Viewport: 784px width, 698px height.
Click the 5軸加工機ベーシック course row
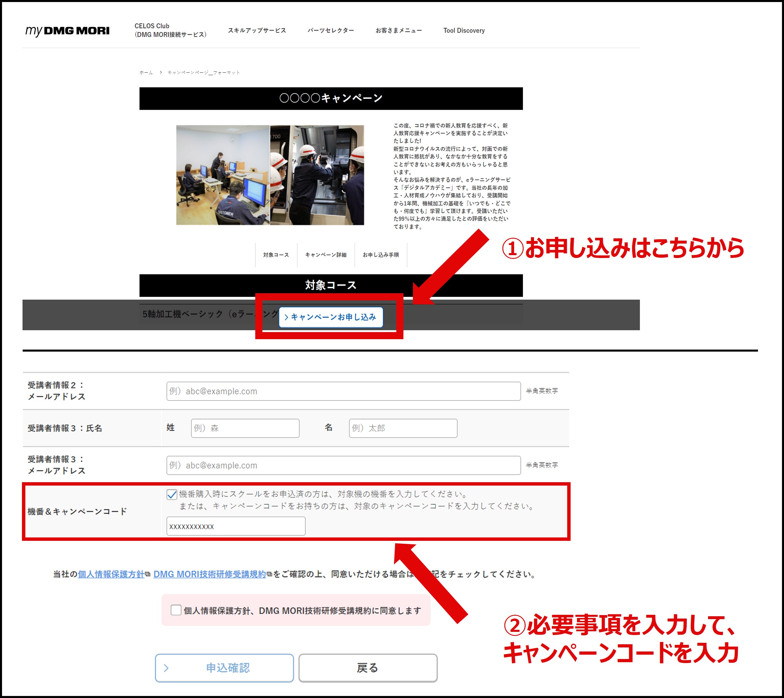point(331,314)
